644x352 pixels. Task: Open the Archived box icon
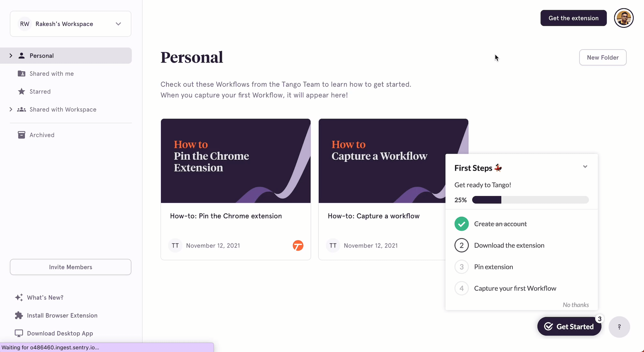coord(21,135)
